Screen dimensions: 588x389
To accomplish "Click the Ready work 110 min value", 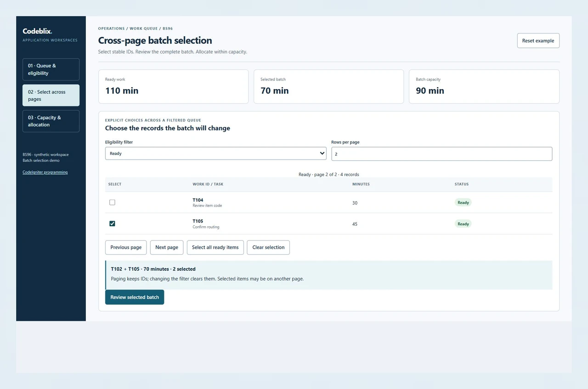I will (122, 91).
